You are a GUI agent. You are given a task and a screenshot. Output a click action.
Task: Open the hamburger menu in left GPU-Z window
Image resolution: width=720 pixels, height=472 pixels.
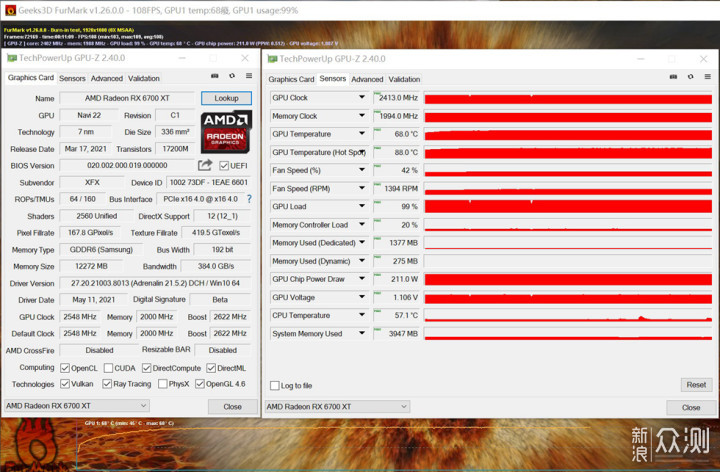point(249,76)
